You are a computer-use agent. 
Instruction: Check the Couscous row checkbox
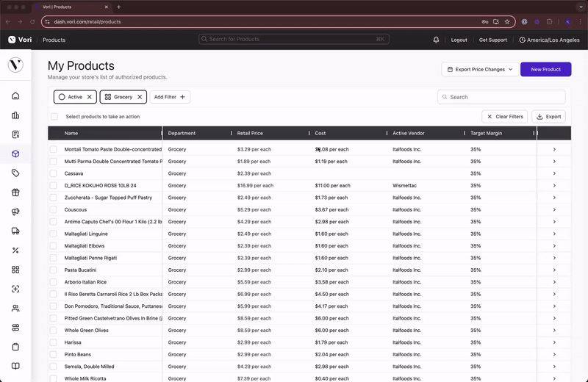(x=53, y=209)
